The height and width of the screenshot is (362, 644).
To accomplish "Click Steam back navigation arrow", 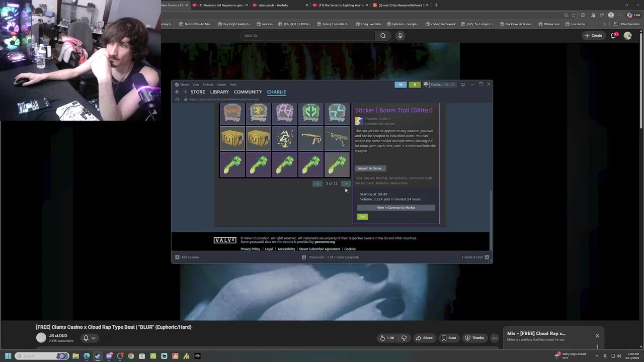I will coord(177,92).
